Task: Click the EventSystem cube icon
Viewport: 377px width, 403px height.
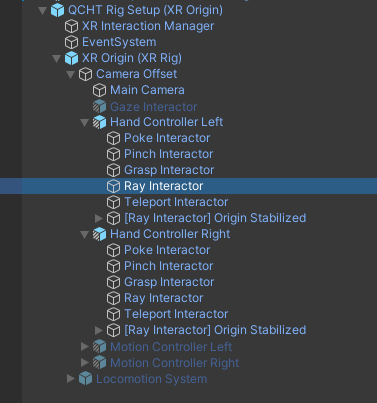Action: click(71, 42)
